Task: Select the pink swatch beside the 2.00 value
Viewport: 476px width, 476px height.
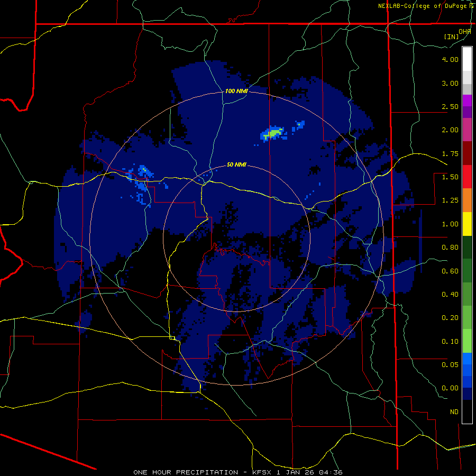Action: [x=467, y=130]
